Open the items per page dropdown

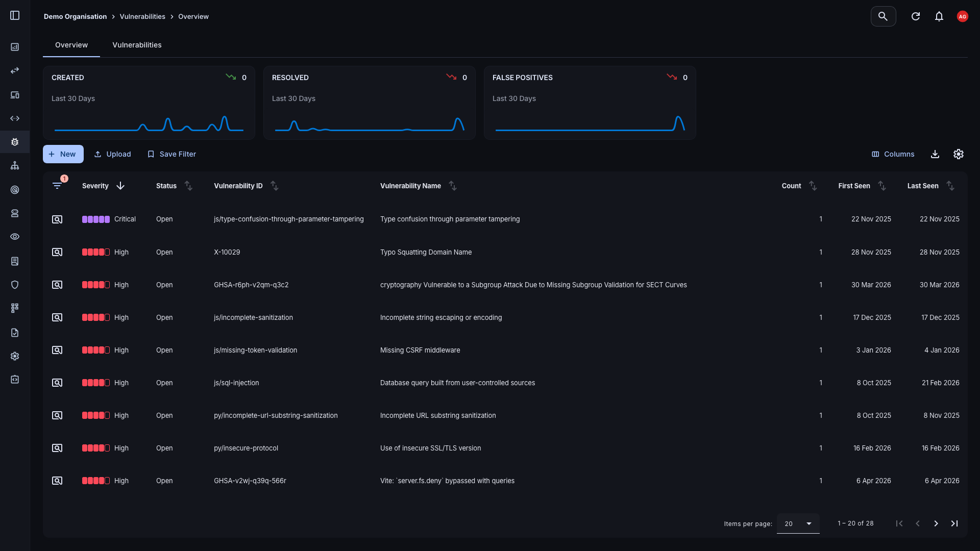797,523
